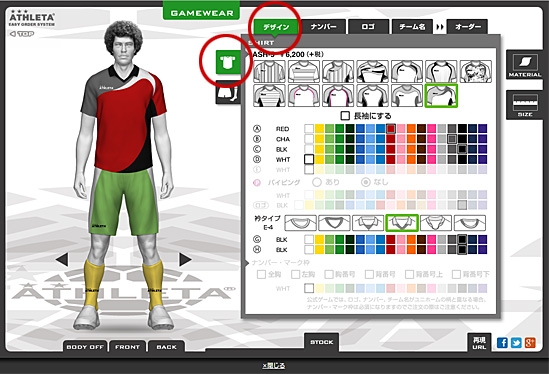The height and width of the screenshot is (374, 549).
Task: Switch to the チーム名 tab
Action: pos(412,27)
